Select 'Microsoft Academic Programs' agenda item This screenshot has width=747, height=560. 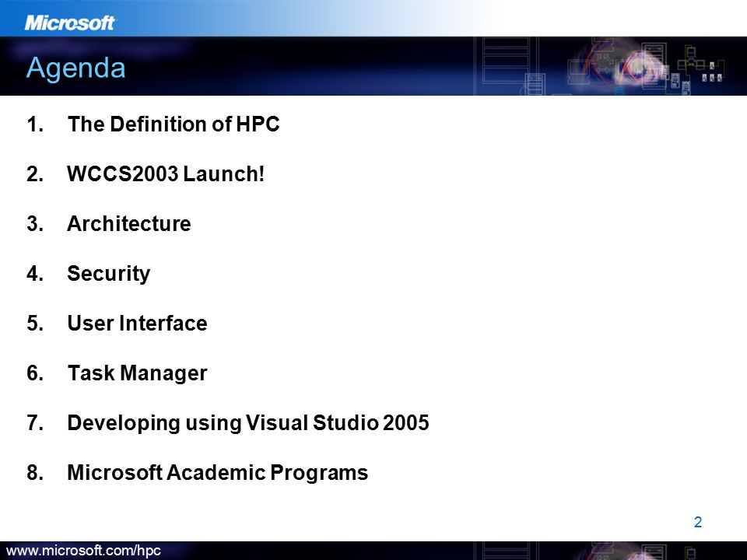point(218,473)
